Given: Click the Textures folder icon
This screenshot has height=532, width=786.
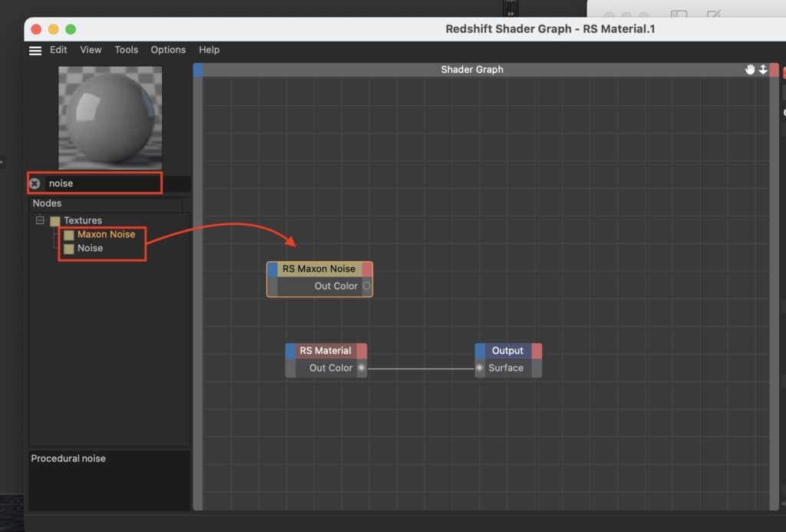Looking at the screenshot, I should point(54,220).
